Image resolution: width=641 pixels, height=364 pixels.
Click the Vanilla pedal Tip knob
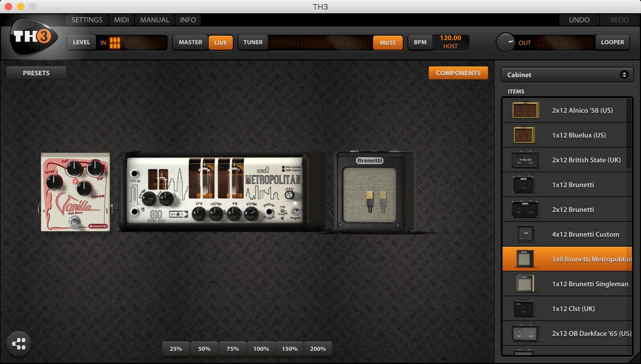[95, 168]
